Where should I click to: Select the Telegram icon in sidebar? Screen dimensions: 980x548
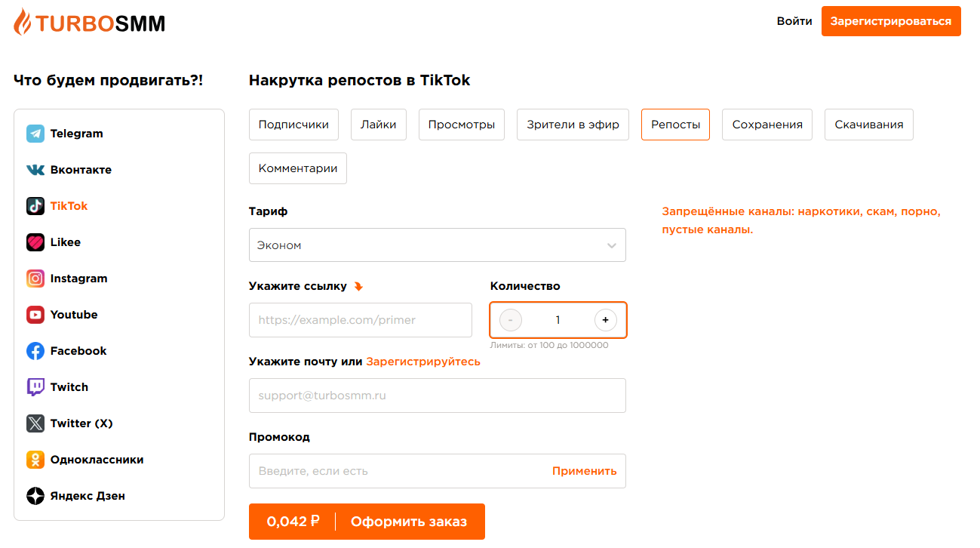click(x=35, y=134)
